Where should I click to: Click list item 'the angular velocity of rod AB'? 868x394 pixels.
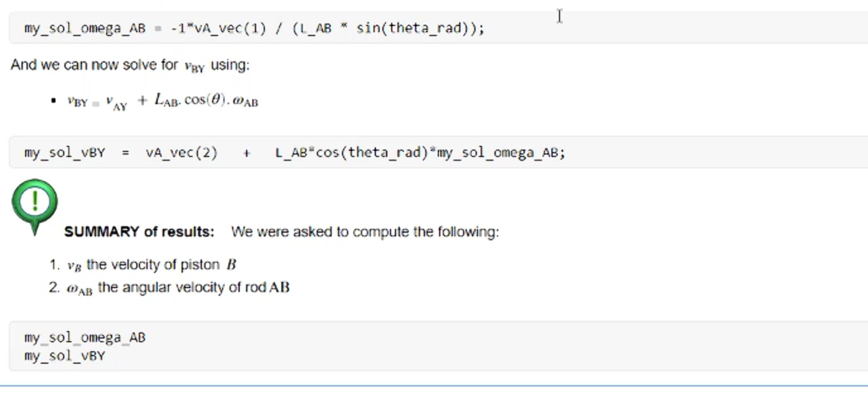pyautogui.click(x=193, y=287)
